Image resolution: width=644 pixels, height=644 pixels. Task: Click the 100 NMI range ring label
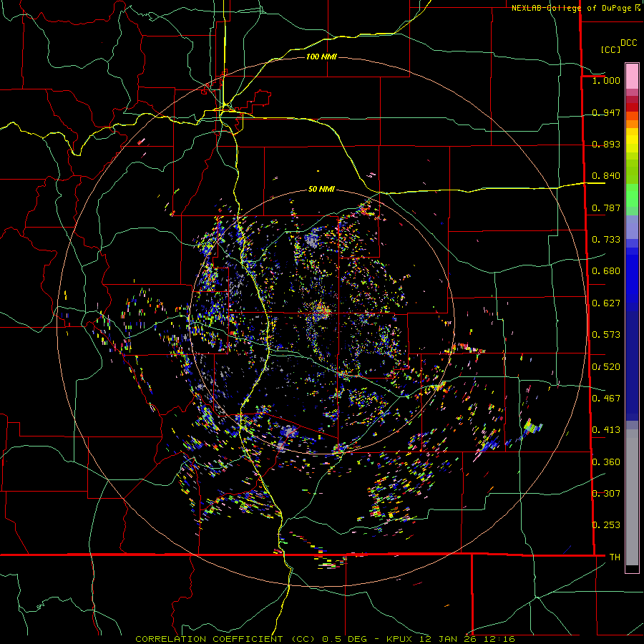pos(321,57)
